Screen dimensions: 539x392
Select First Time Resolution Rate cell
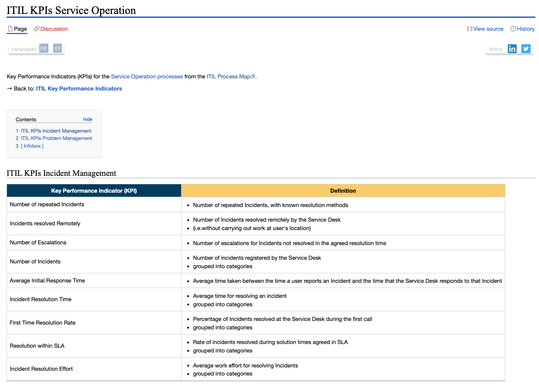pos(94,323)
